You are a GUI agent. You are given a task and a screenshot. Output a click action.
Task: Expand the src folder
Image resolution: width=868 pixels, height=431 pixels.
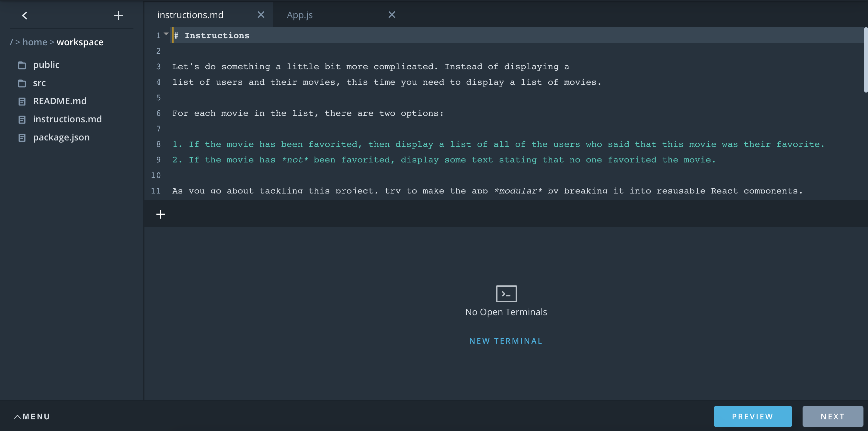tap(39, 83)
